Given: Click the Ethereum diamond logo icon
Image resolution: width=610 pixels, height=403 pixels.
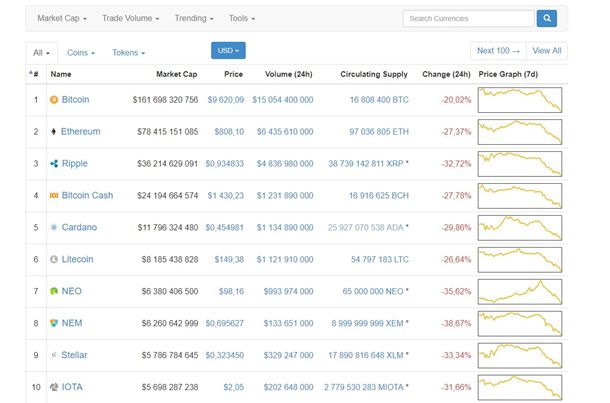Looking at the screenshot, I should coord(54,132).
